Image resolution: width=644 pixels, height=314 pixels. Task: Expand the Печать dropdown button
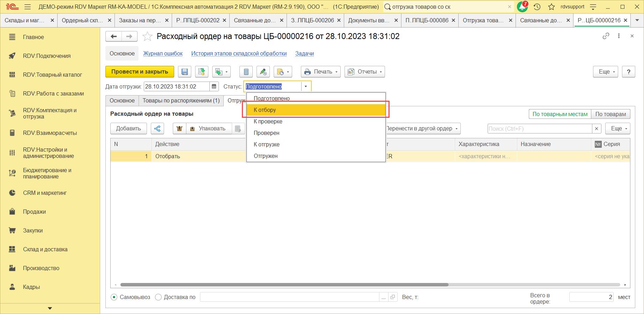[321, 72]
